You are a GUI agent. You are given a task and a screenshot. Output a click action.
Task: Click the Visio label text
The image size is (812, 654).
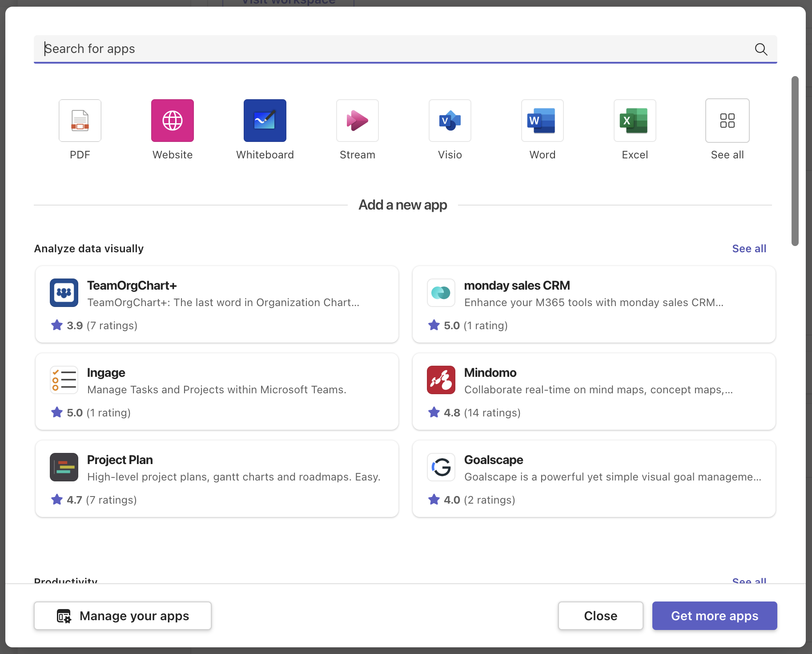point(450,155)
